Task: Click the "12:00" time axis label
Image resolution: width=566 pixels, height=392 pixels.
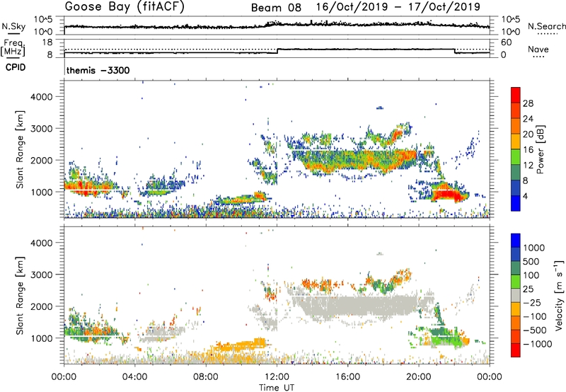Action: (277, 376)
